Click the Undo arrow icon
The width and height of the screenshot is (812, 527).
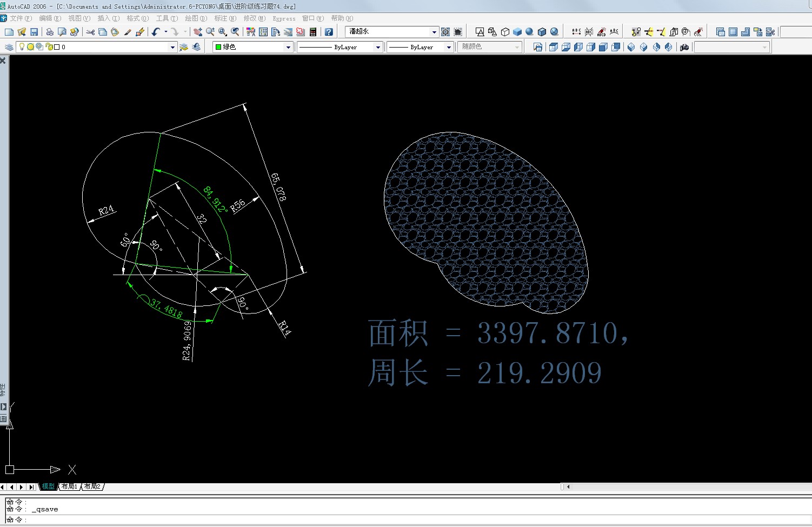156,32
